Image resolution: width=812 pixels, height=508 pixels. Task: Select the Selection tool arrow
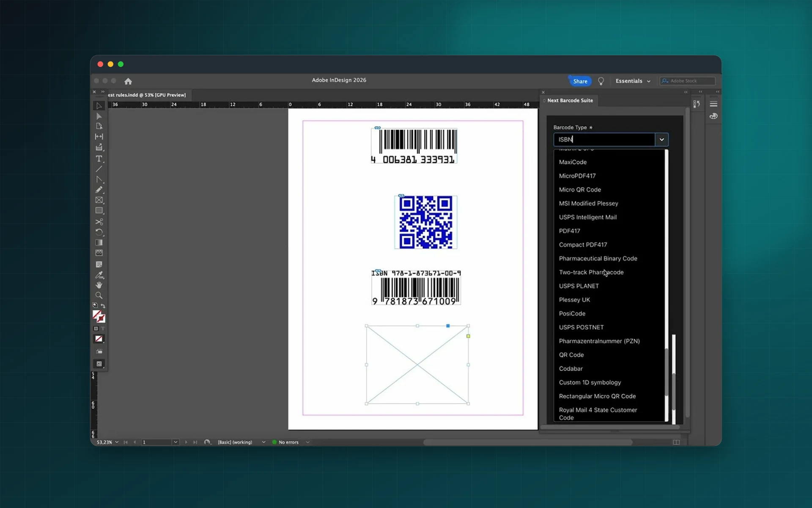[x=99, y=106]
